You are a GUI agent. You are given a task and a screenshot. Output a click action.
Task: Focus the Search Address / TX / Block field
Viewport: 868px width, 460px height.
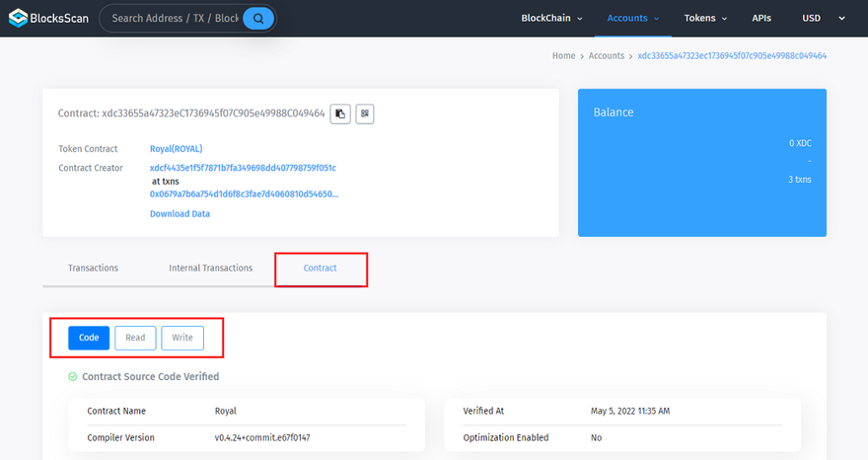point(175,19)
